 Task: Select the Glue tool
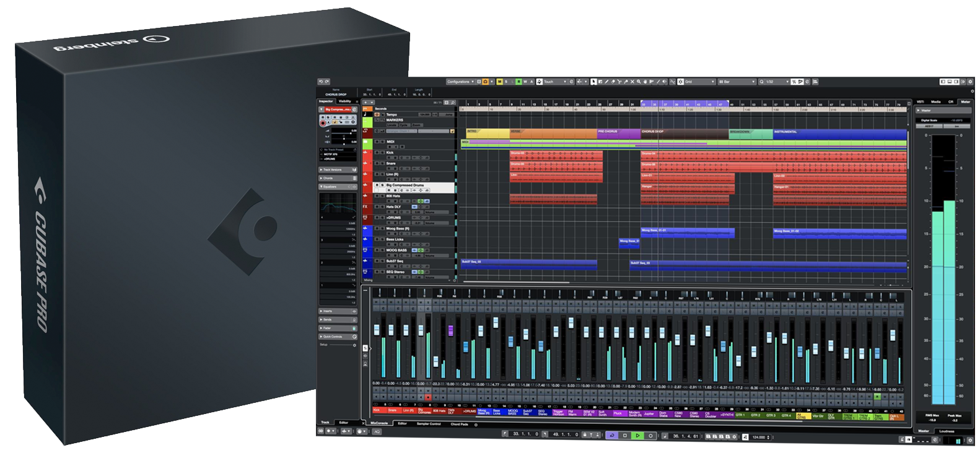626,82
